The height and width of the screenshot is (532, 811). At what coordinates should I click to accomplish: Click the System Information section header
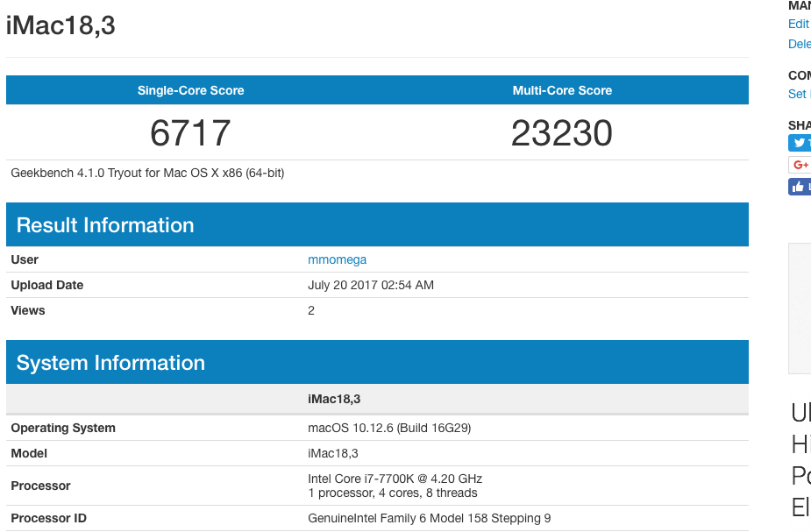(x=377, y=362)
